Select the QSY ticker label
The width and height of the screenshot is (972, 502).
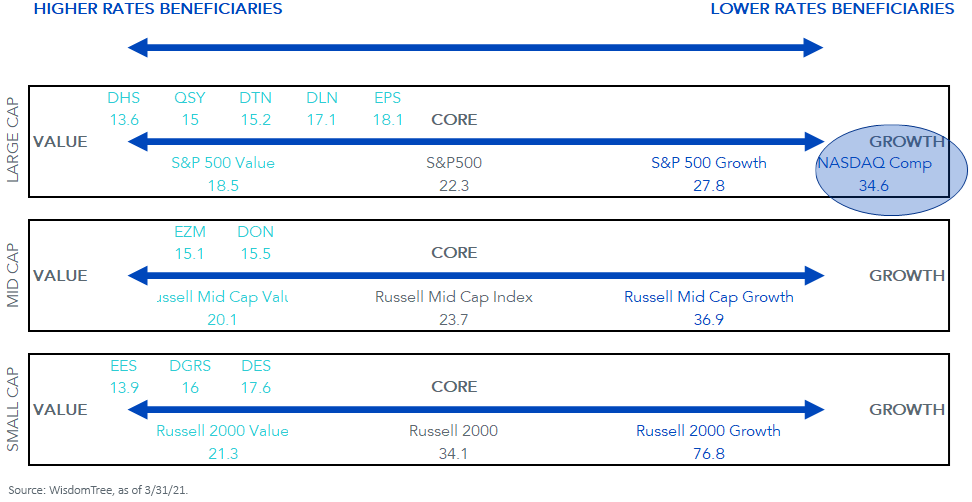click(190, 98)
